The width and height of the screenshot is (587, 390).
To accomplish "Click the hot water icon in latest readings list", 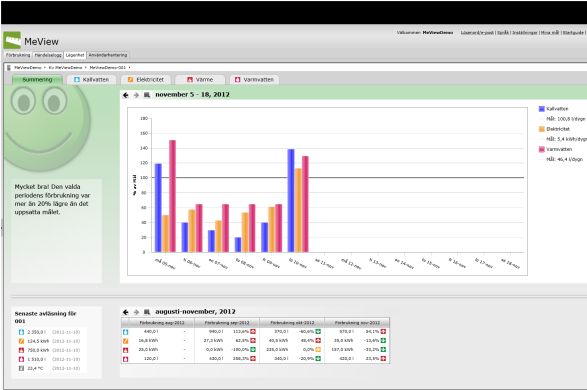I will point(21,359).
